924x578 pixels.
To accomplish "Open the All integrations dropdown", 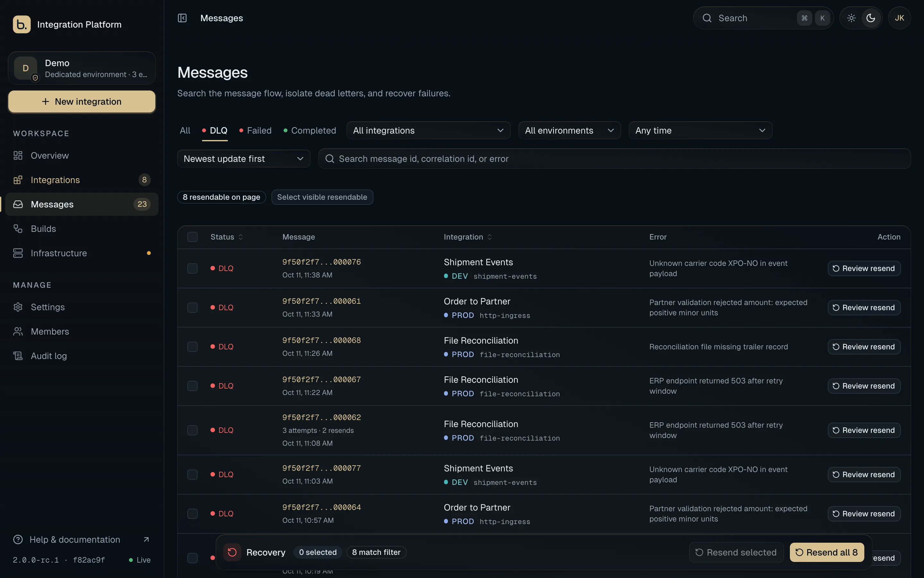I will tap(428, 130).
